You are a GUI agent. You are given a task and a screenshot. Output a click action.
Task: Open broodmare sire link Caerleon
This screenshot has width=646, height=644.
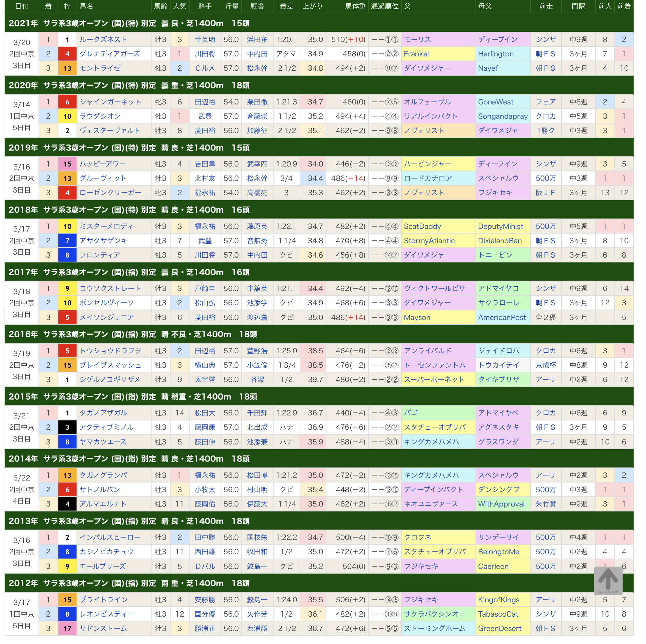click(493, 567)
